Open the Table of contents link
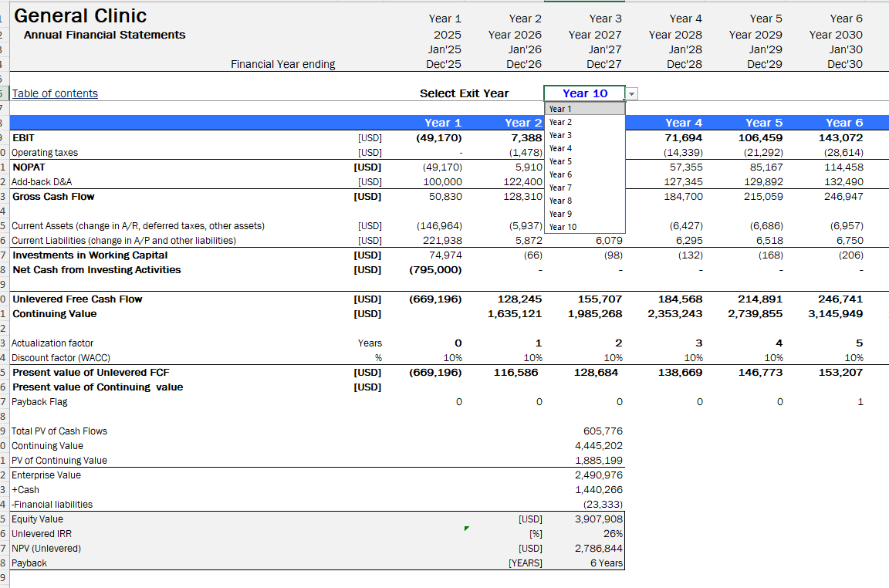The height and width of the screenshot is (588, 889). (55, 93)
